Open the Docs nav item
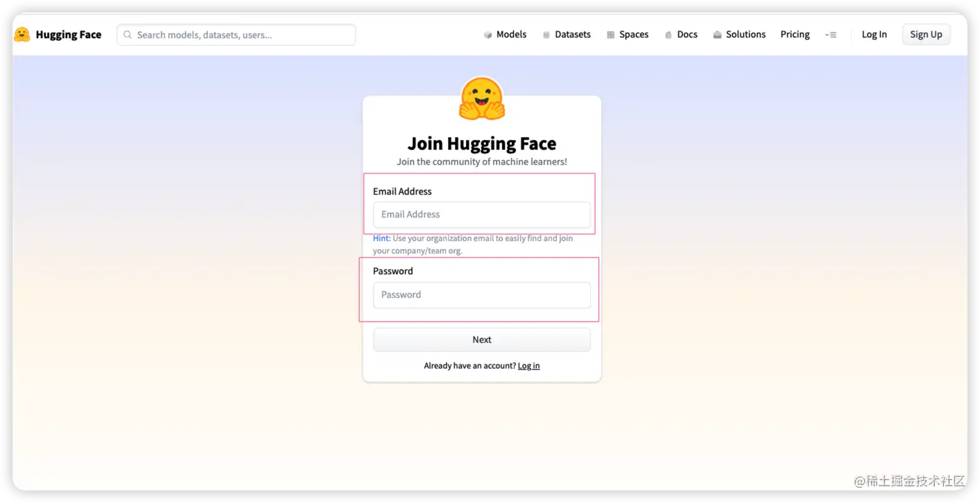This screenshot has width=980, height=503. [681, 35]
